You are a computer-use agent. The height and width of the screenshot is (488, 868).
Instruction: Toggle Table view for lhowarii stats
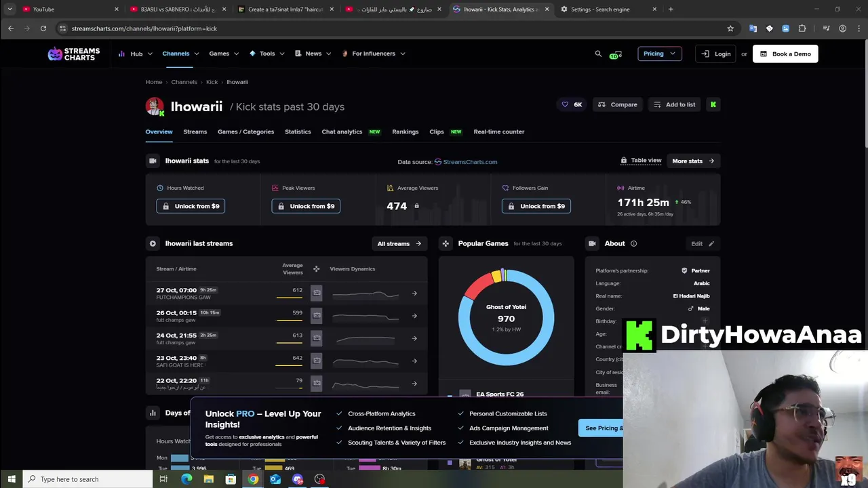click(641, 161)
